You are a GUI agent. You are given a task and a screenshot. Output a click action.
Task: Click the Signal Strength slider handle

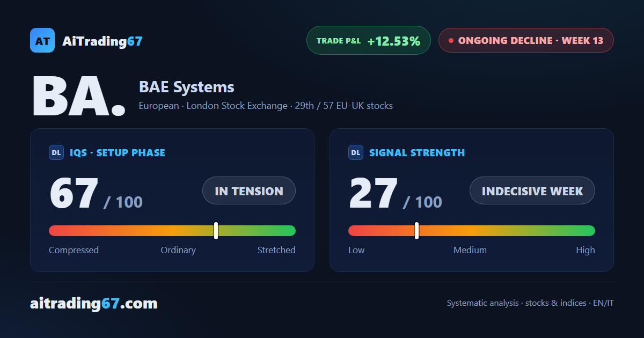[x=416, y=231]
